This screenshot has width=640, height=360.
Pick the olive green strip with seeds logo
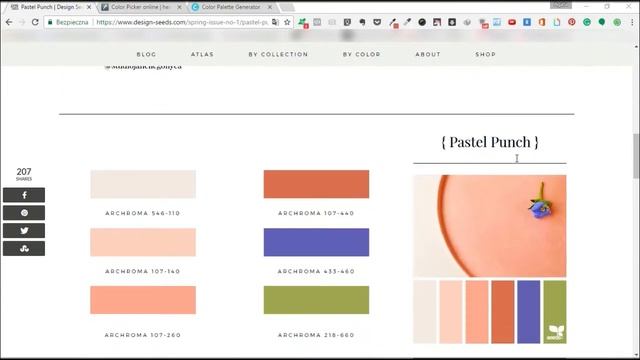[555, 312]
